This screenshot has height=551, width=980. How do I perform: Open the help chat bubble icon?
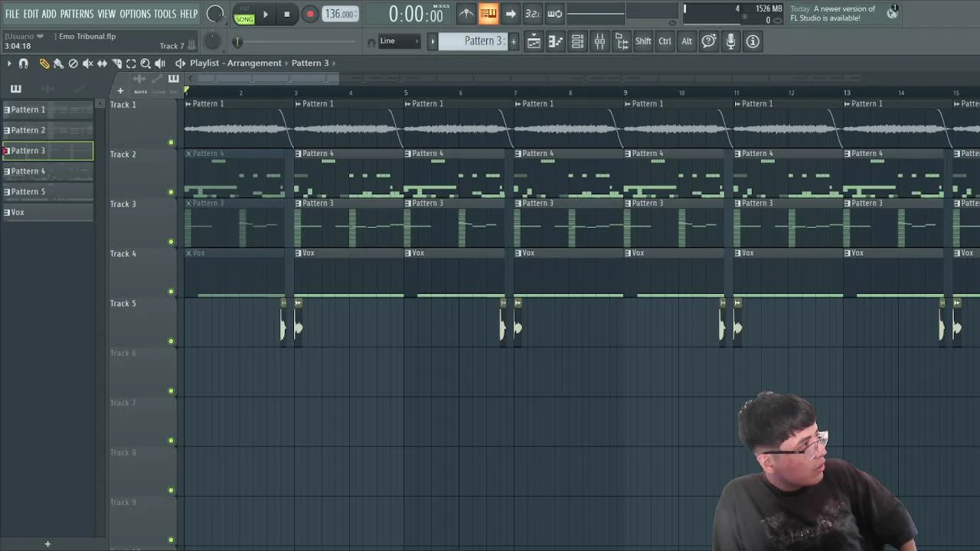pos(709,41)
